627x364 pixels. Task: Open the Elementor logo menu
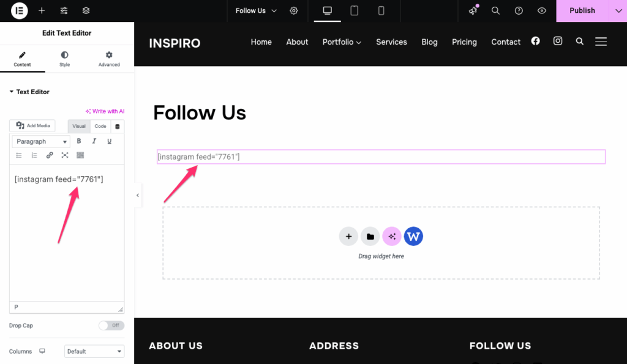(x=19, y=11)
